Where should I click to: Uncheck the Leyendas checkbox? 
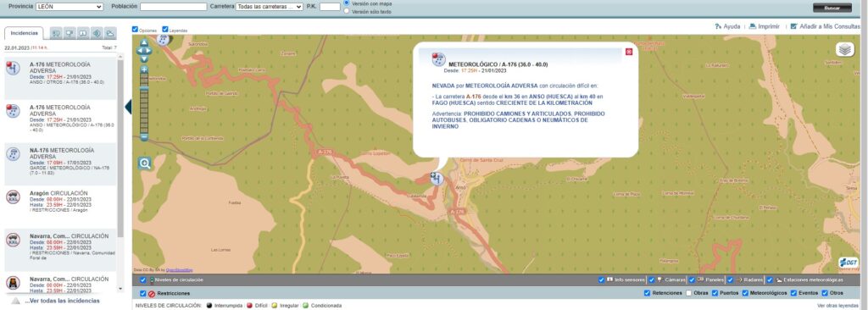tap(165, 30)
